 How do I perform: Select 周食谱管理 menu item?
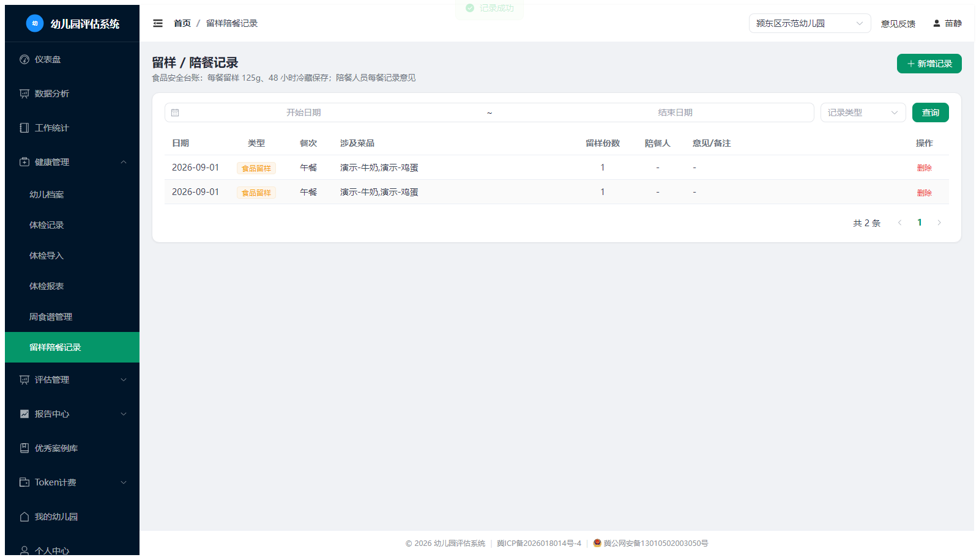[72, 317]
